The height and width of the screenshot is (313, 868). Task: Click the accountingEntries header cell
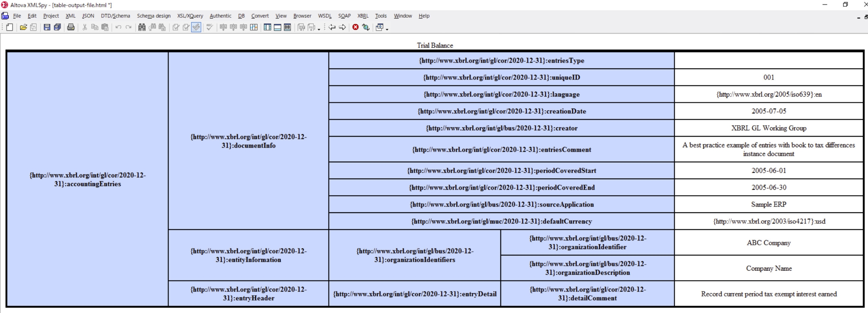coord(87,179)
